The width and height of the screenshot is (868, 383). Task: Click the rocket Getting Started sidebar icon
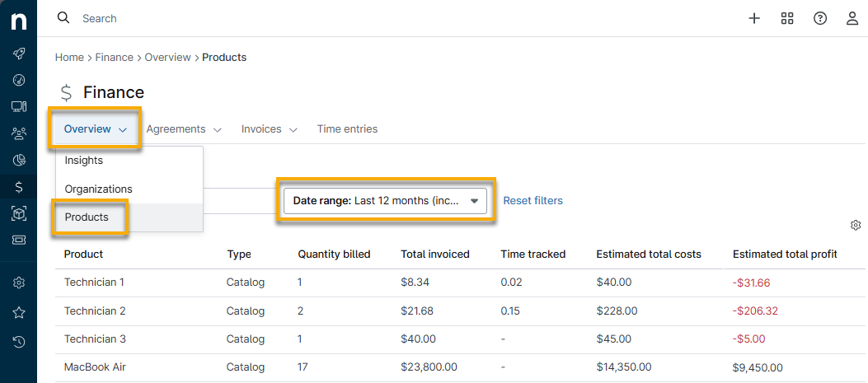point(18,54)
